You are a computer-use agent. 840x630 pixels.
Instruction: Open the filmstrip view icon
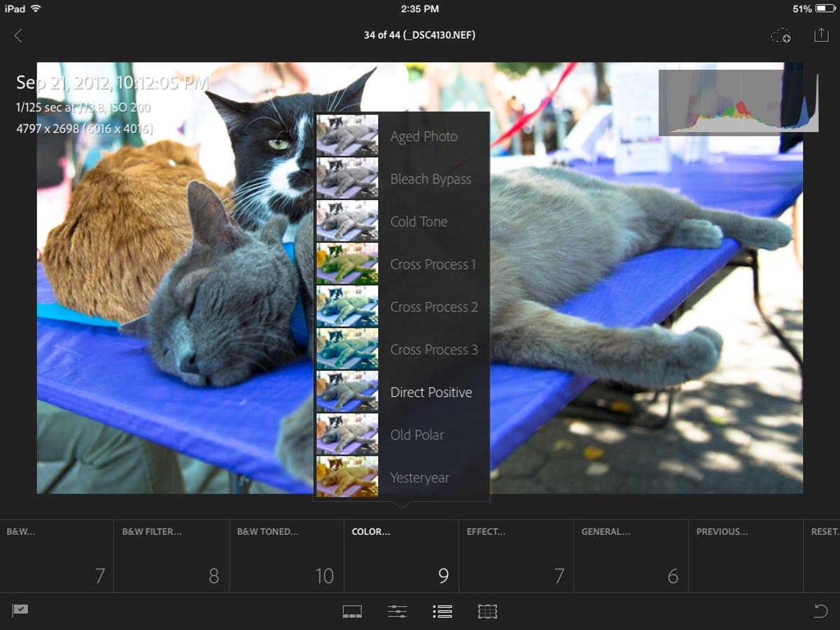point(353,610)
